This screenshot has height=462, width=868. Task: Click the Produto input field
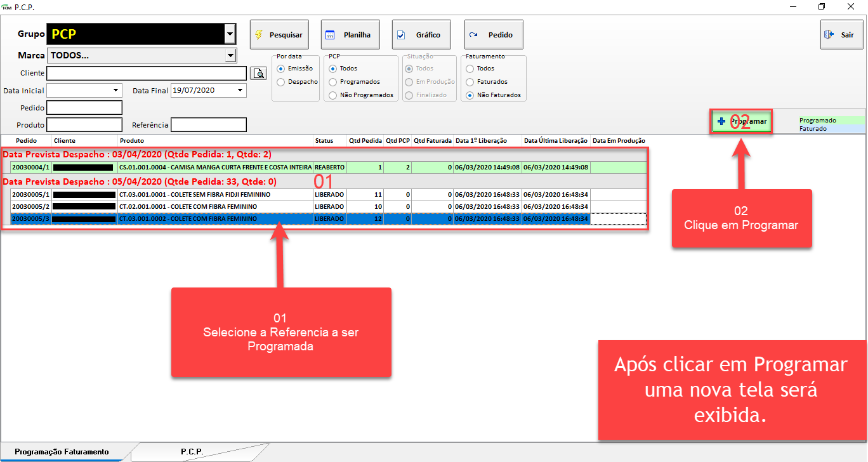pyautogui.click(x=84, y=125)
